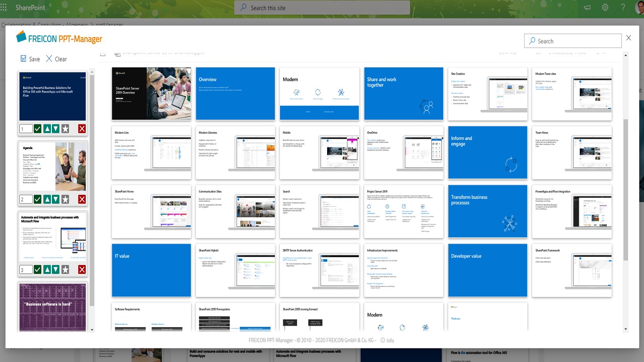644x362 pixels.
Task: Remove selected slide 1 from the list
Action: pos(82,129)
